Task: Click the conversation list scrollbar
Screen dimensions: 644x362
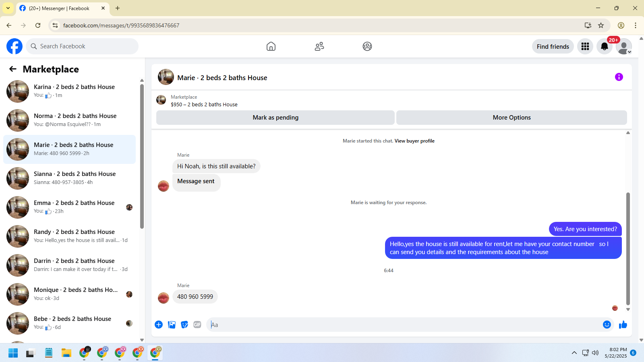Action: point(142,156)
